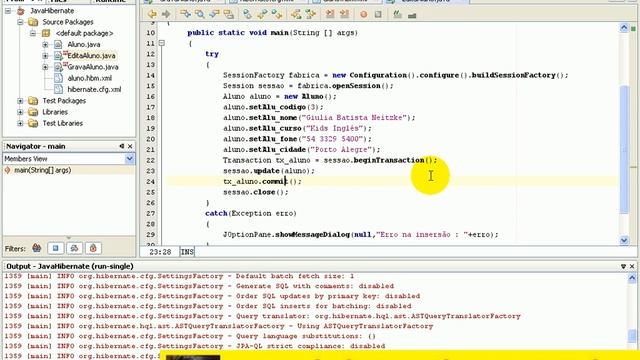
Task: Click the Comment code toolbar icon
Action: click(397, 15)
